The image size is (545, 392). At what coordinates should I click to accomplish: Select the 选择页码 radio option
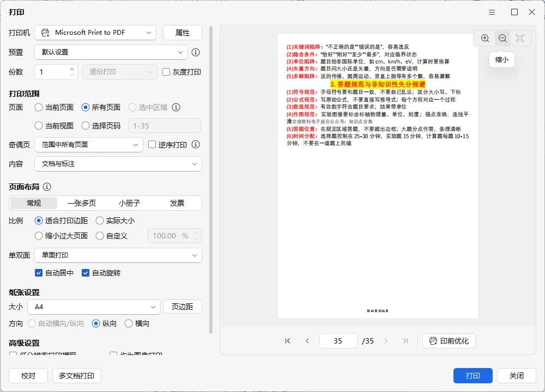[x=86, y=126]
